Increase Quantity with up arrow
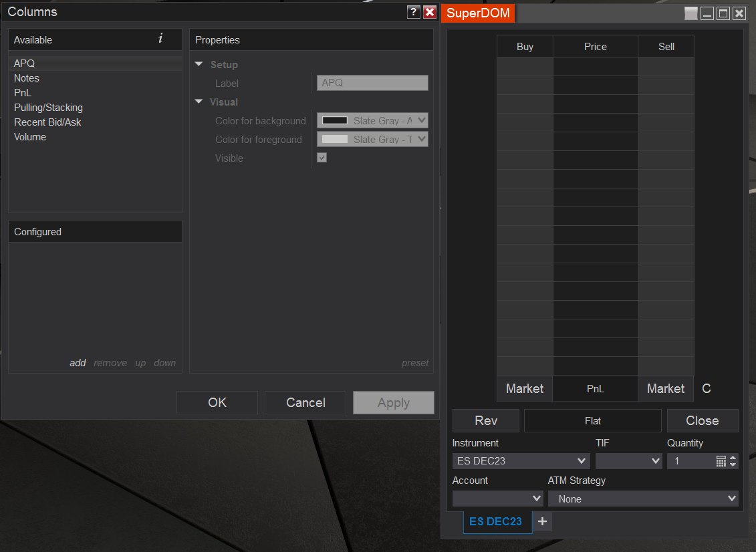756x552 pixels. click(733, 458)
